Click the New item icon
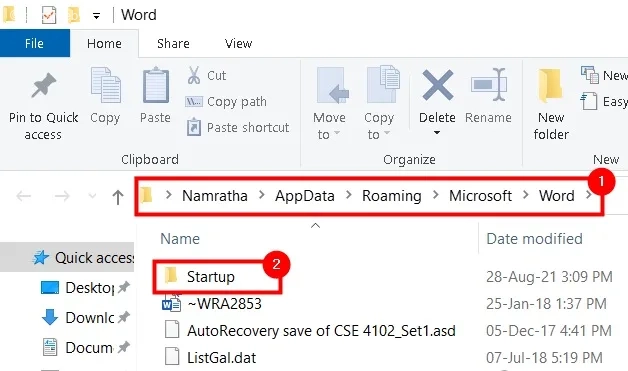 pyautogui.click(x=590, y=75)
